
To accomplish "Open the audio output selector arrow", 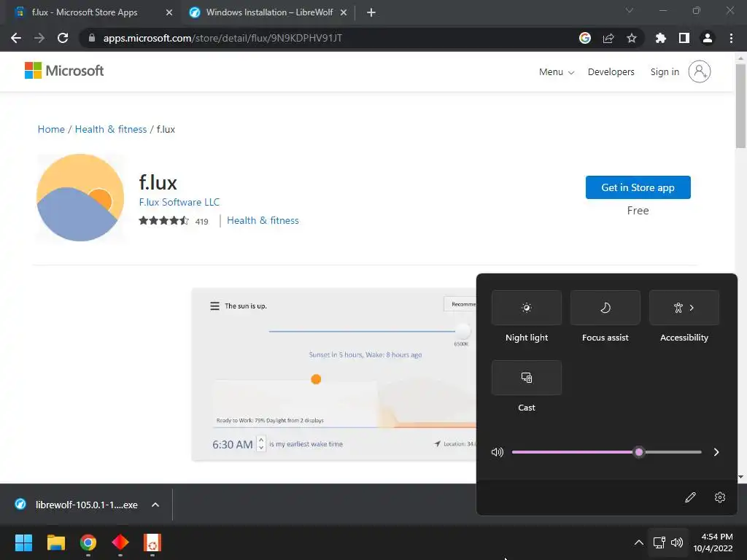I will coord(716,452).
